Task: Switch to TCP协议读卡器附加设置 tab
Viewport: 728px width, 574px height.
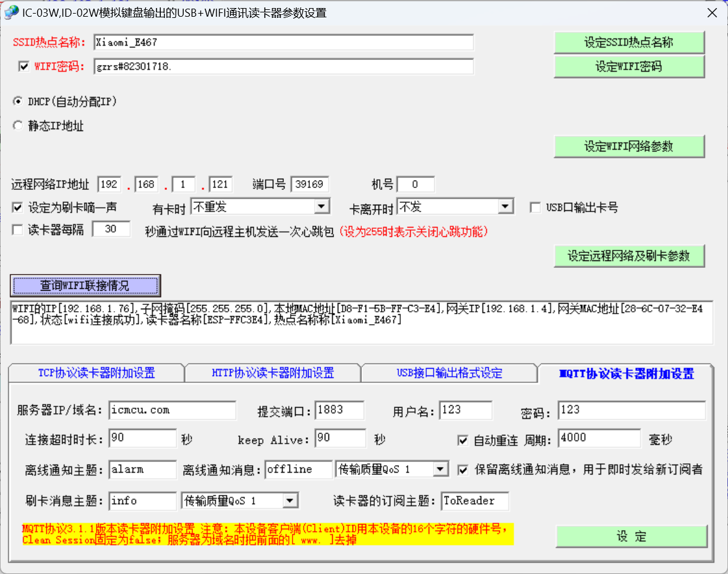Action: click(x=96, y=373)
